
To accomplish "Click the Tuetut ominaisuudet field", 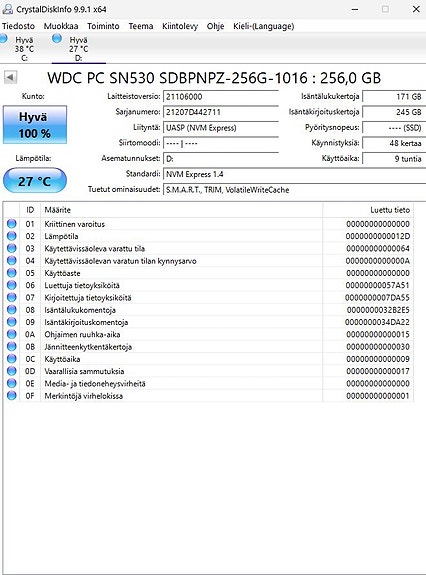I will (294, 190).
